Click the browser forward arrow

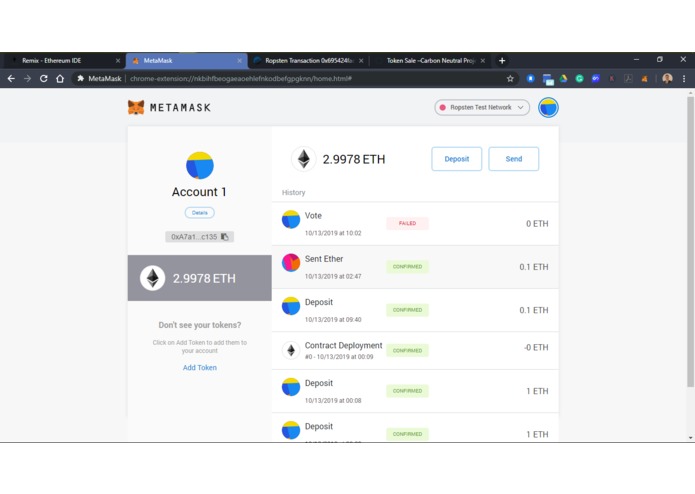tap(27, 78)
